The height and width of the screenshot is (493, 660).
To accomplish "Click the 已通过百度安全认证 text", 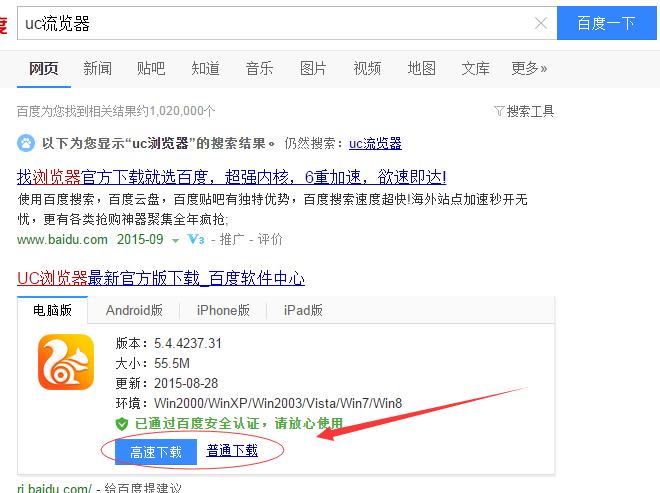I will tap(239, 423).
